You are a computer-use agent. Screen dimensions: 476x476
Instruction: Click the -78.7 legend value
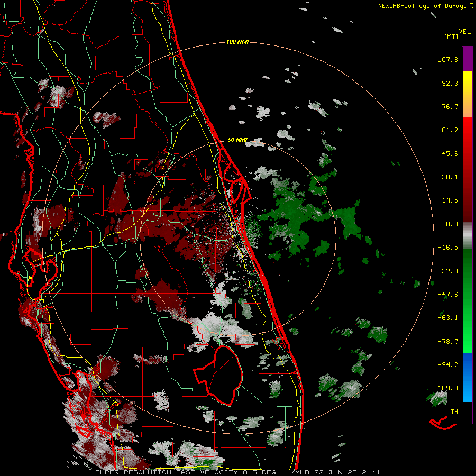(448, 342)
